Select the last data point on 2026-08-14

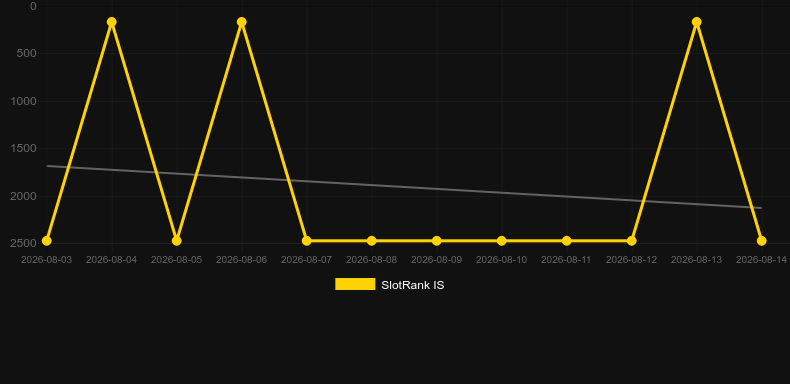click(761, 241)
